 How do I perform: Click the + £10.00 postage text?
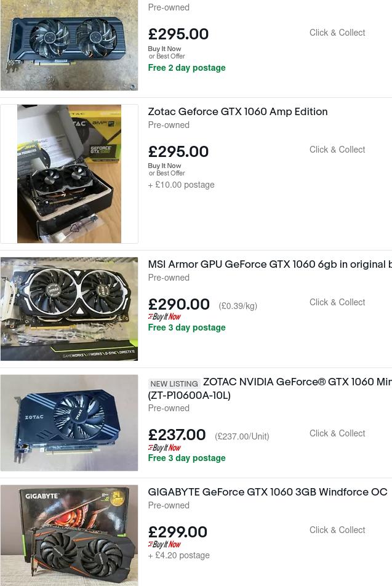(182, 185)
